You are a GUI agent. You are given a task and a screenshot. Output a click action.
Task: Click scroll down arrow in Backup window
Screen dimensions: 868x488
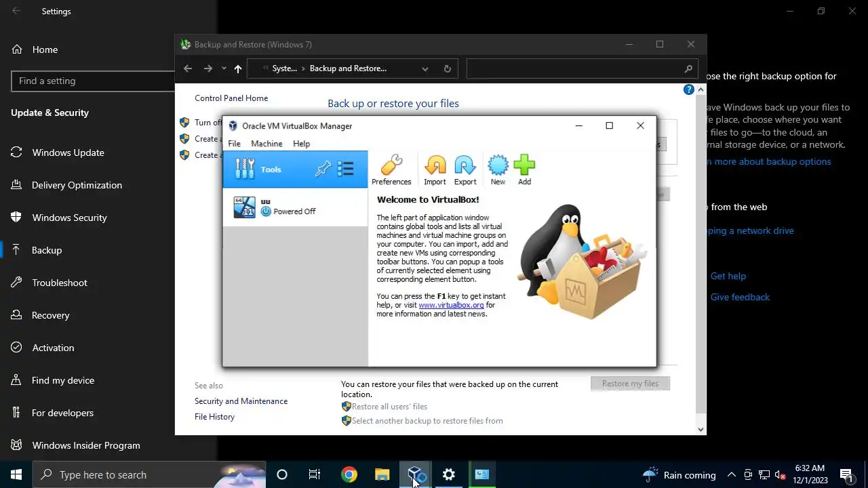[701, 429]
